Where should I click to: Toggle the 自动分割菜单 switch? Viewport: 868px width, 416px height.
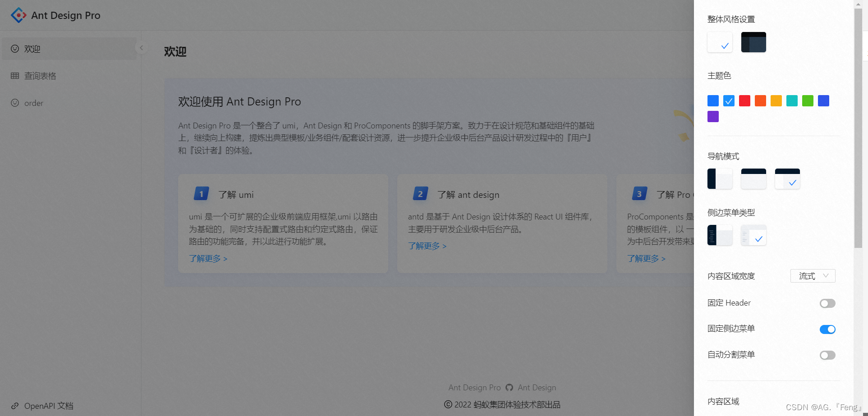pos(827,355)
